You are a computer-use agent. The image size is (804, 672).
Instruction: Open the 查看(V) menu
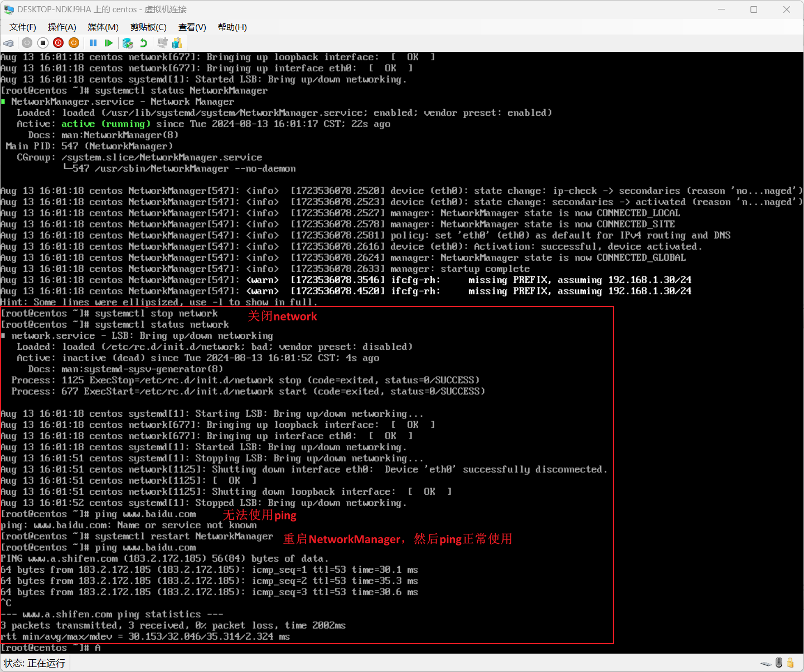192,27
